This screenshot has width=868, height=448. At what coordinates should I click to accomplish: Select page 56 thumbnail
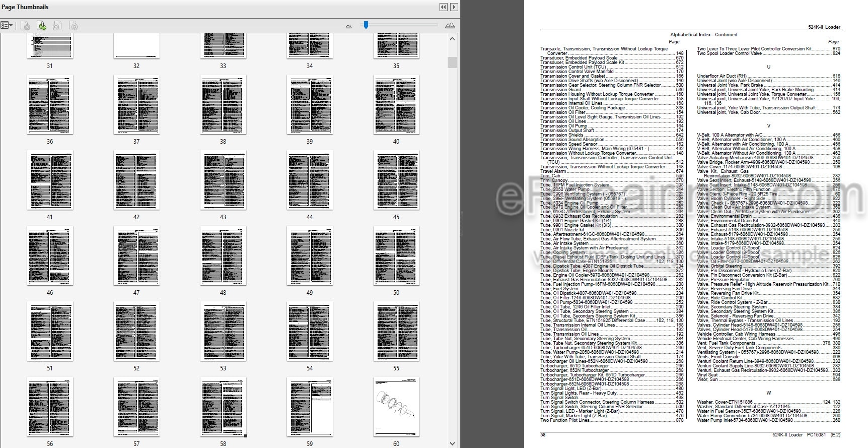(50, 407)
